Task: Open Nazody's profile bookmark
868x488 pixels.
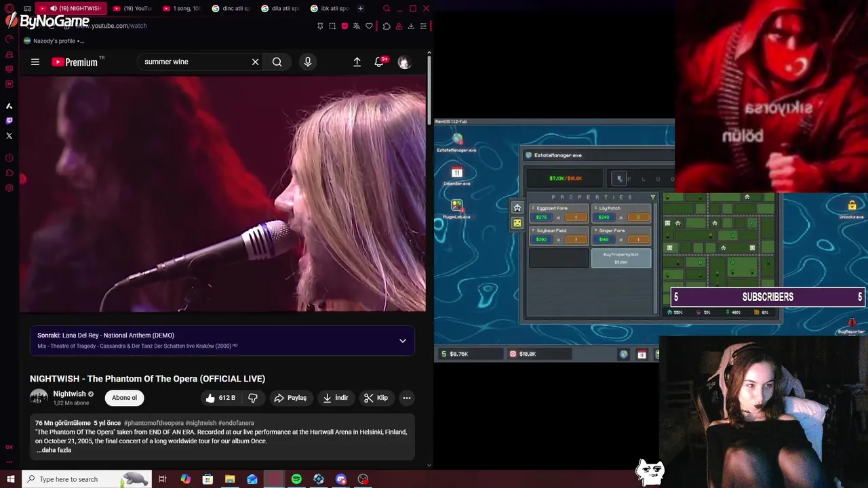Action: tap(54, 41)
